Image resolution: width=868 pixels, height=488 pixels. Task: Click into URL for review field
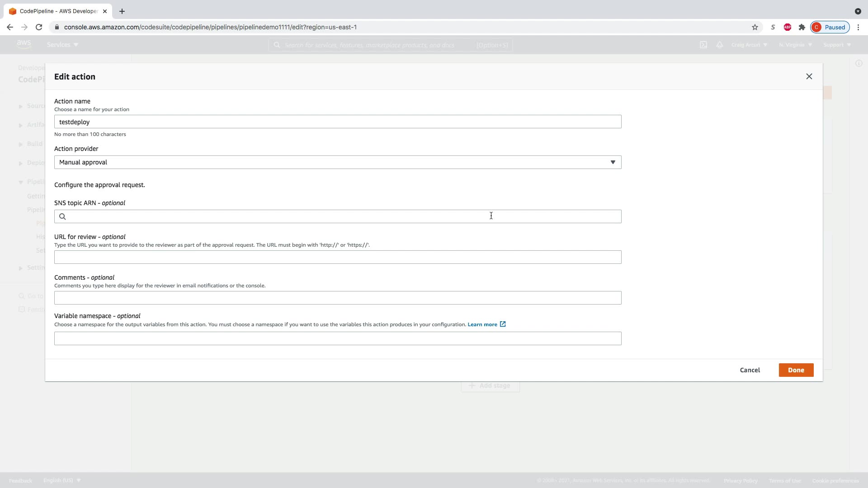coord(337,257)
